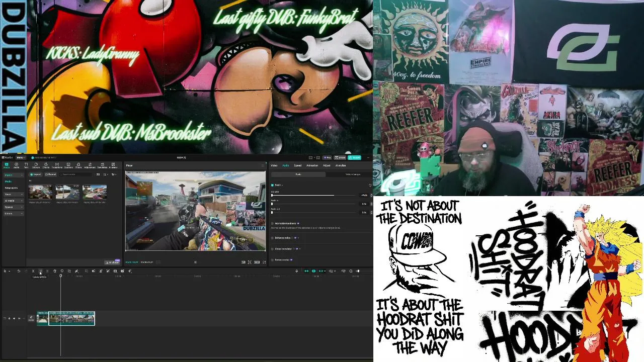
Task: Open the Stickers panel icon
Action: (x=36, y=165)
